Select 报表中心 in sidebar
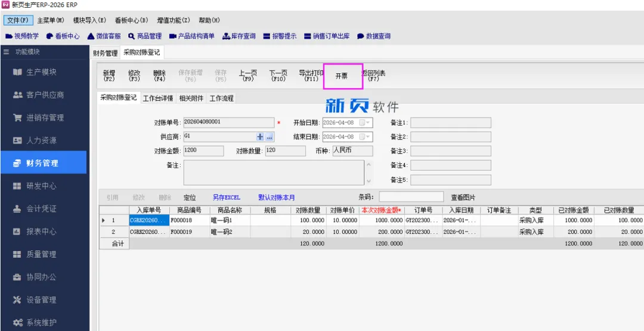This screenshot has width=644, height=331. tap(43, 231)
